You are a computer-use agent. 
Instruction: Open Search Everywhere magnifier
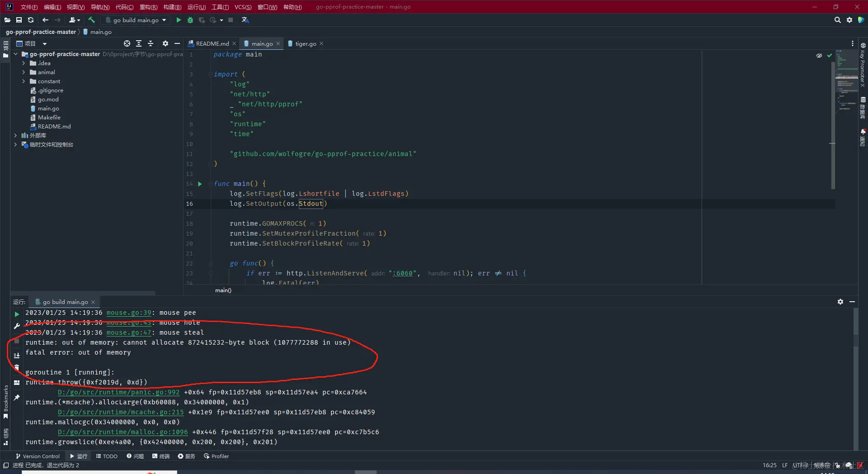pos(837,20)
